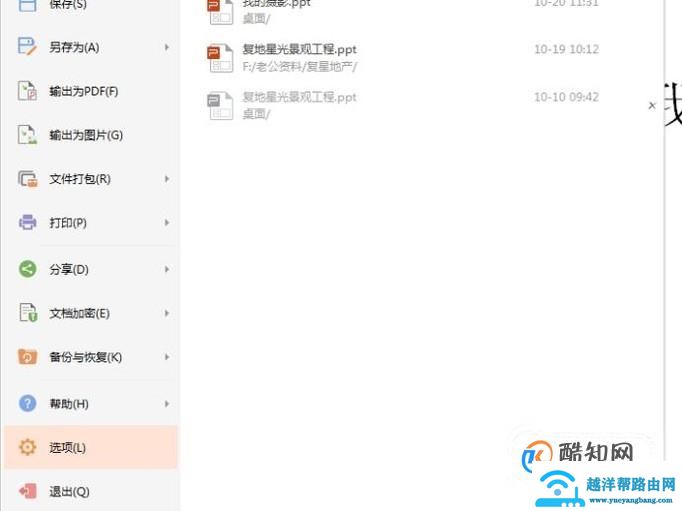Click the Backup and Restore (备份与恢复) folder icon
Screen dimensions: 682x511
(x=27, y=357)
